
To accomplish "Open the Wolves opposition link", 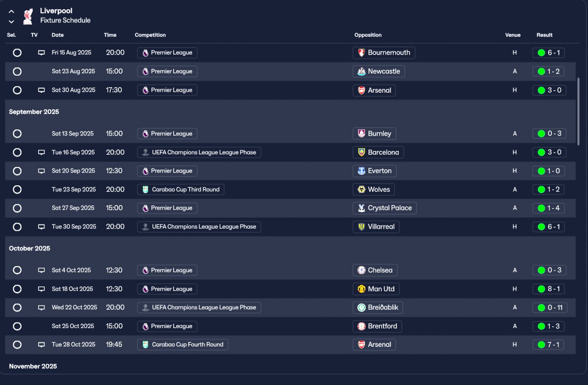I will pos(379,190).
